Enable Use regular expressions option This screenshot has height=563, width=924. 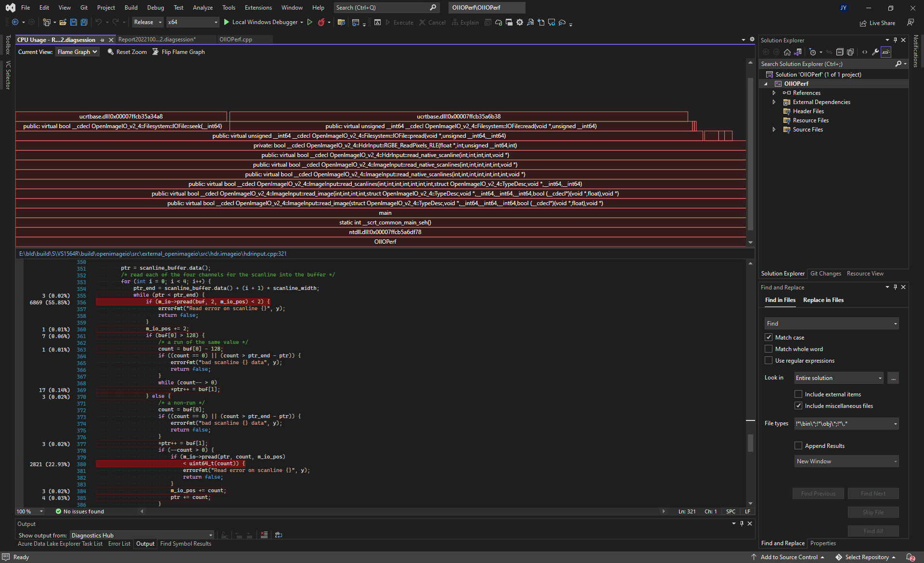coord(769,360)
